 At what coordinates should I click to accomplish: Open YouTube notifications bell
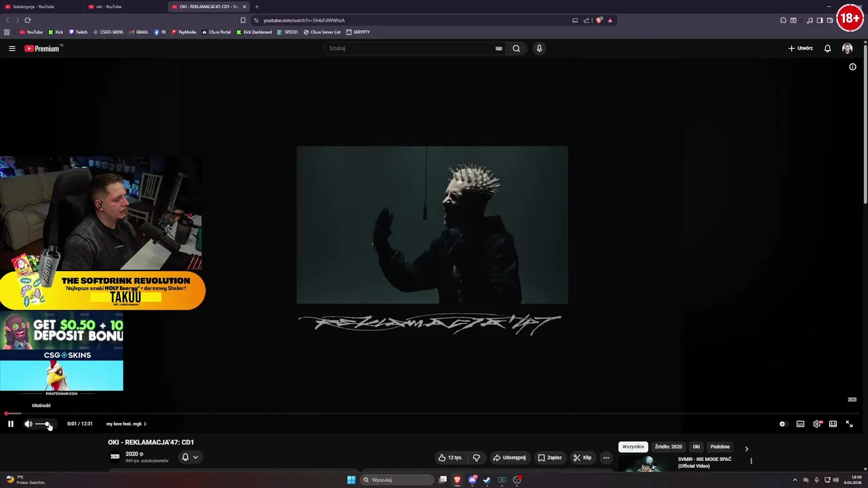pyautogui.click(x=827, y=48)
